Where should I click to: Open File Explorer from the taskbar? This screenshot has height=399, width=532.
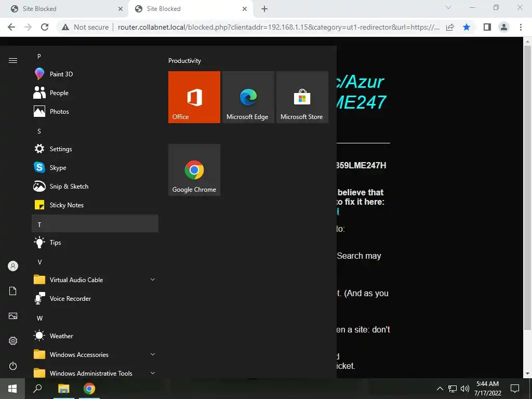click(63, 389)
